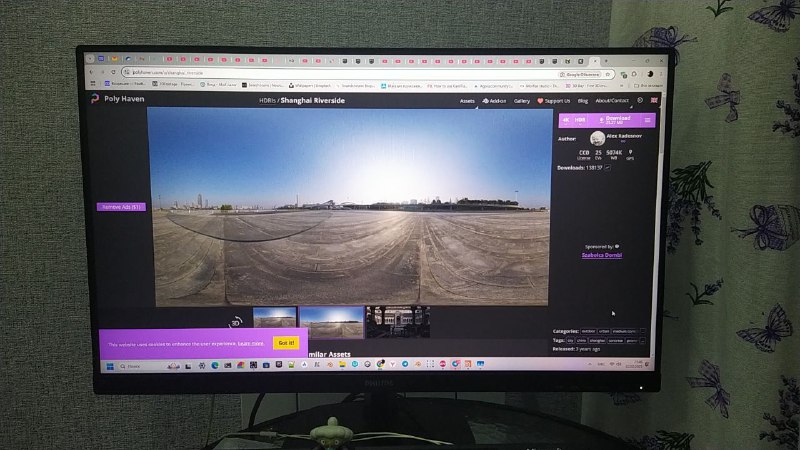Open the download options hamburger menu
Viewport: 800px width, 450px height.
pyautogui.click(x=647, y=120)
